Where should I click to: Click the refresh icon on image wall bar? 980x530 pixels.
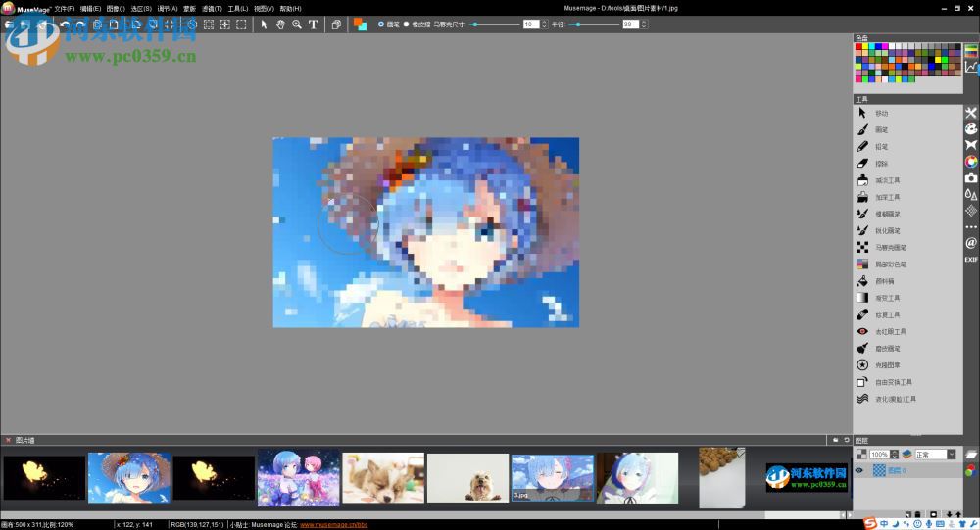pos(847,440)
